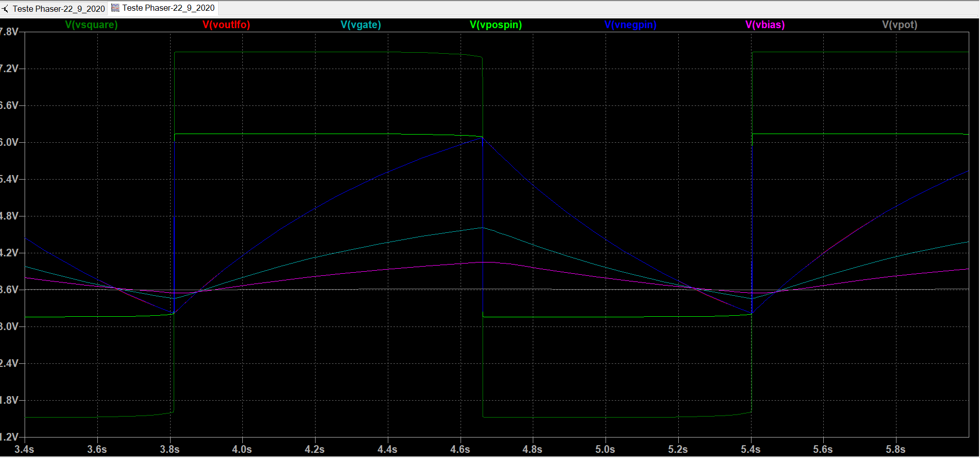The image size is (980, 458).
Task: Click the V(voutlfo) trace label
Action: [226, 25]
